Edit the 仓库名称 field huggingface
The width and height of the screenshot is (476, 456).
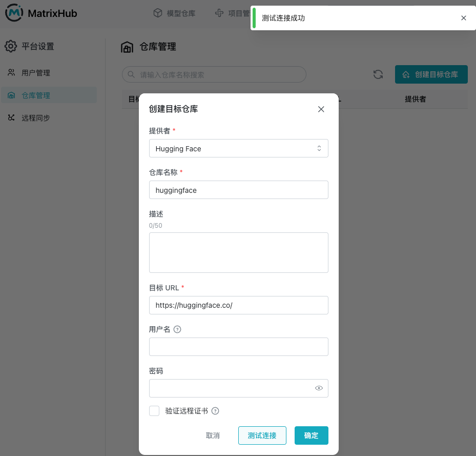click(x=239, y=190)
